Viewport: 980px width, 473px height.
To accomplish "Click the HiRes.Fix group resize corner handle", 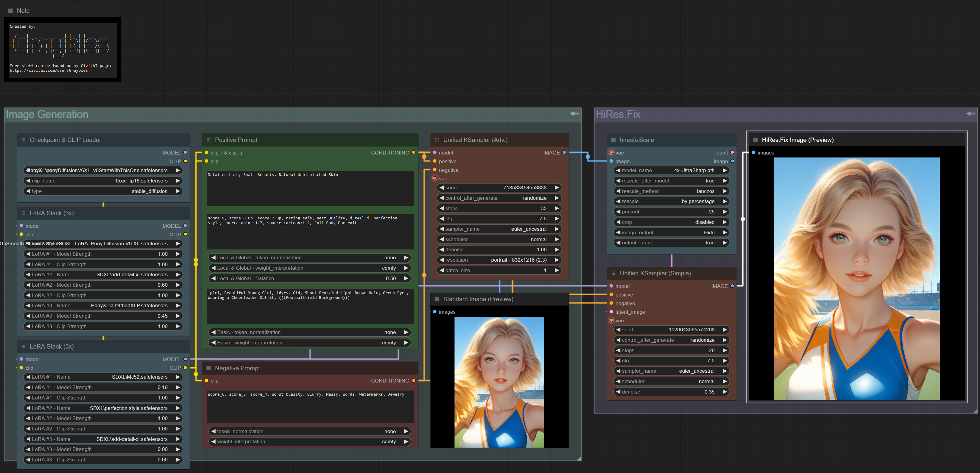I will [x=975, y=411].
